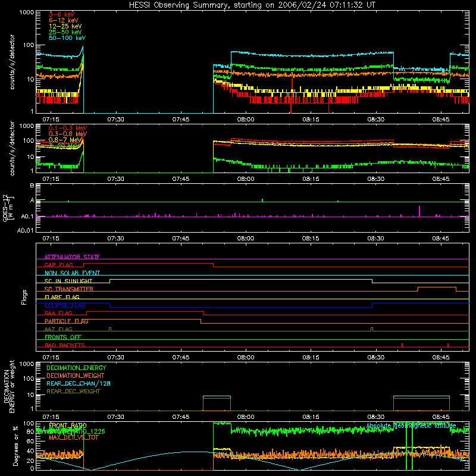
Task: Click the Absolute geomagnetic latitude label
Action: tap(411, 426)
